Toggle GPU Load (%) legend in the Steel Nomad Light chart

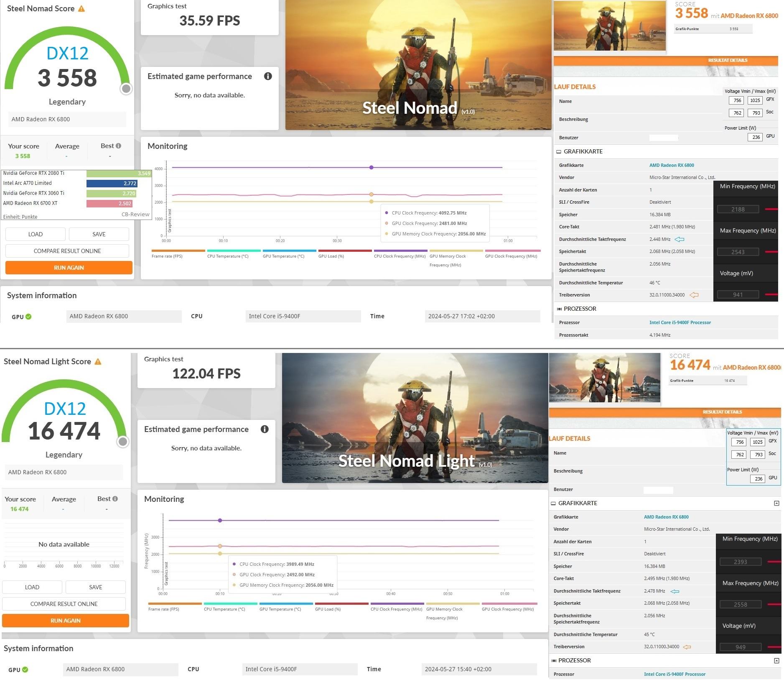coord(341,606)
